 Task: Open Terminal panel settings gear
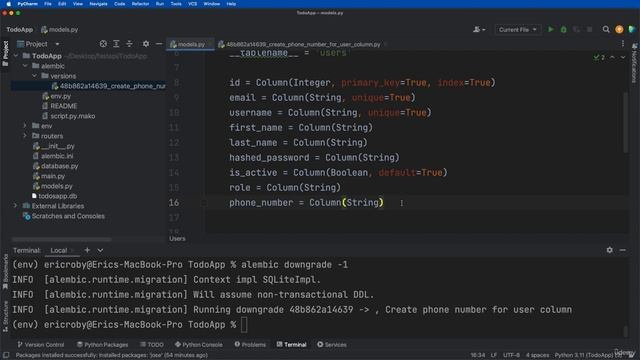tap(609, 250)
